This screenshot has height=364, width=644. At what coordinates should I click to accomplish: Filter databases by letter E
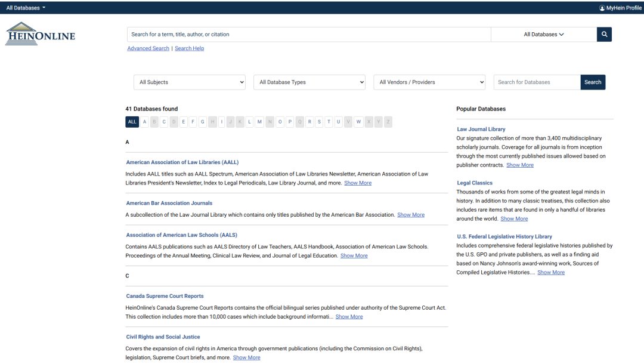click(x=184, y=122)
